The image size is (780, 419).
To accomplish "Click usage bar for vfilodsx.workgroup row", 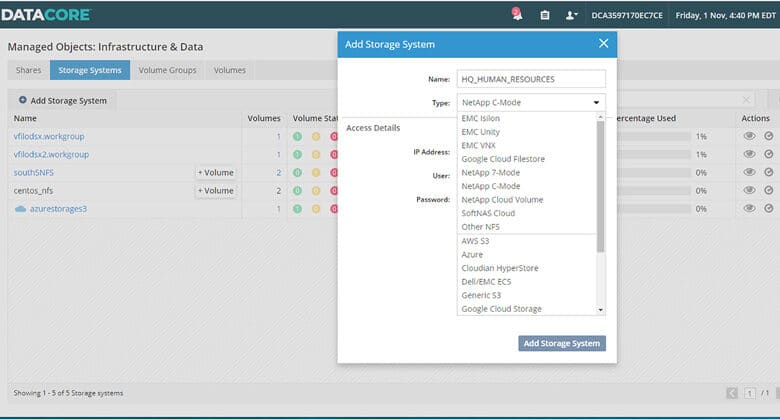I will point(654,136).
